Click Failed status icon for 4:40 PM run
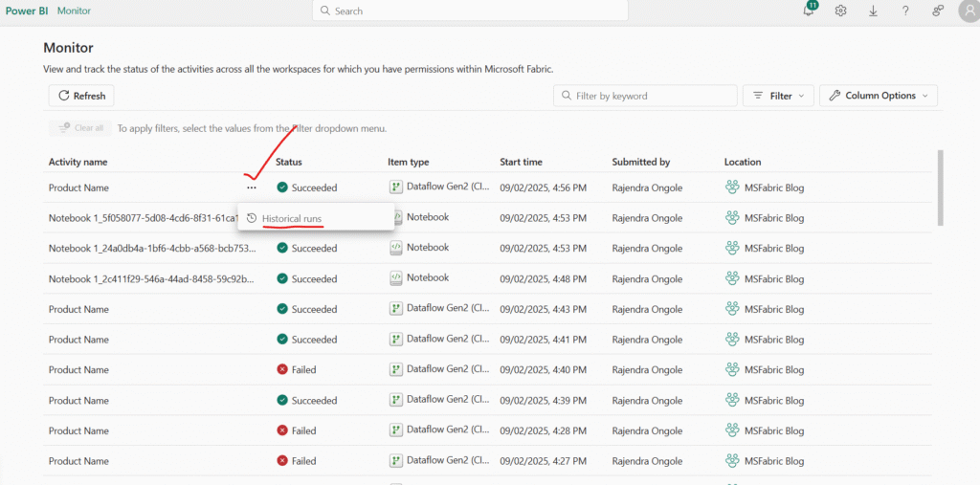This screenshot has width=980, height=485. pos(282,369)
